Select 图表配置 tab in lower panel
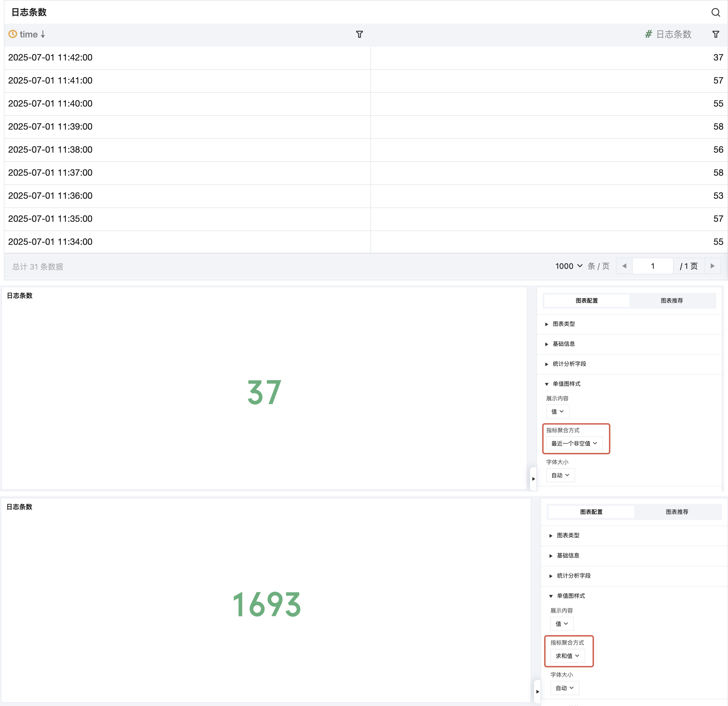Image resolution: width=728 pixels, height=706 pixels. pyautogui.click(x=591, y=512)
